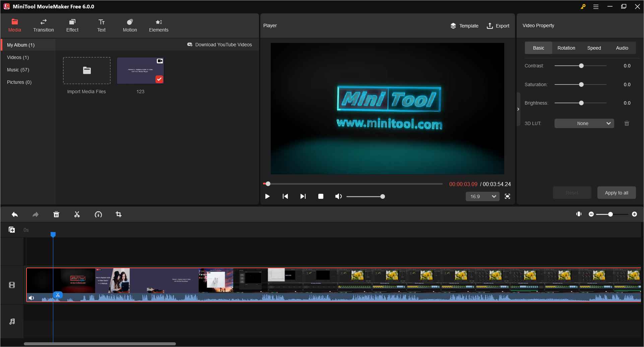This screenshot has height=347, width=644.
Task: Open the speed control tool
Action: point(98,215)
